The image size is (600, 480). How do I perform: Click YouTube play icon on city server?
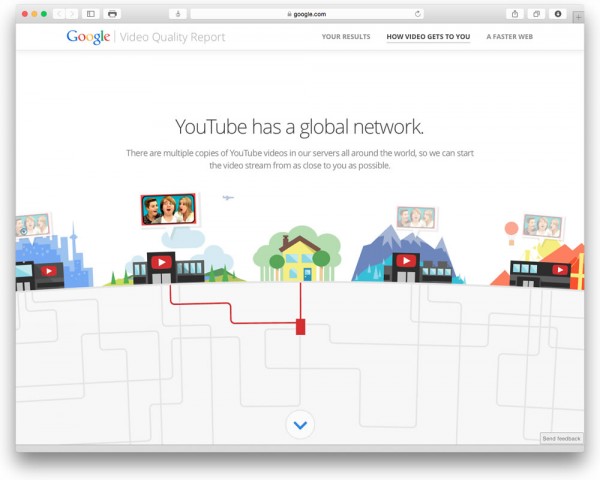click(x=49, y=271)
